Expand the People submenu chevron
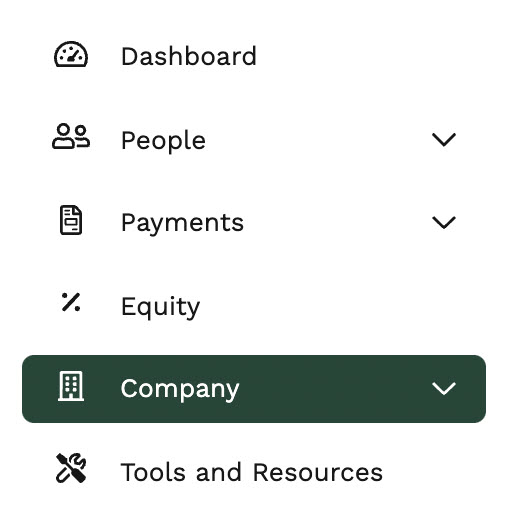This screenshot has width=506, height=513. pyautogui.click(x=444, y=139)
